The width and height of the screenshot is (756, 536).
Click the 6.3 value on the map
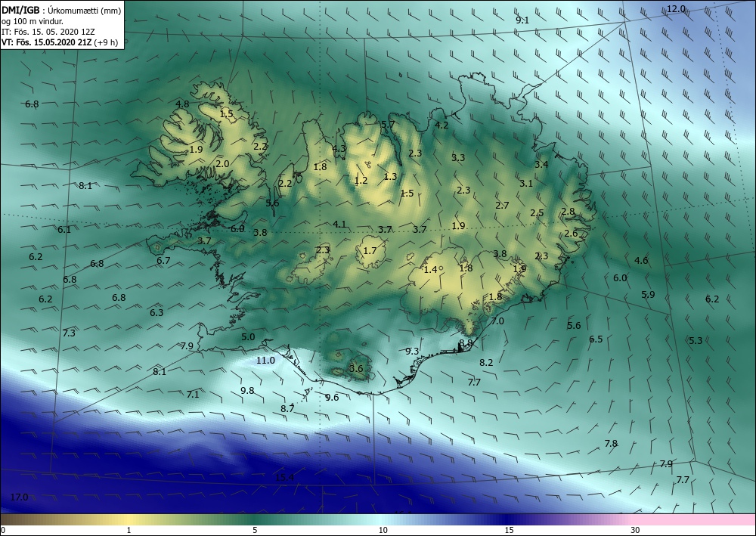(x=156, y=313)
